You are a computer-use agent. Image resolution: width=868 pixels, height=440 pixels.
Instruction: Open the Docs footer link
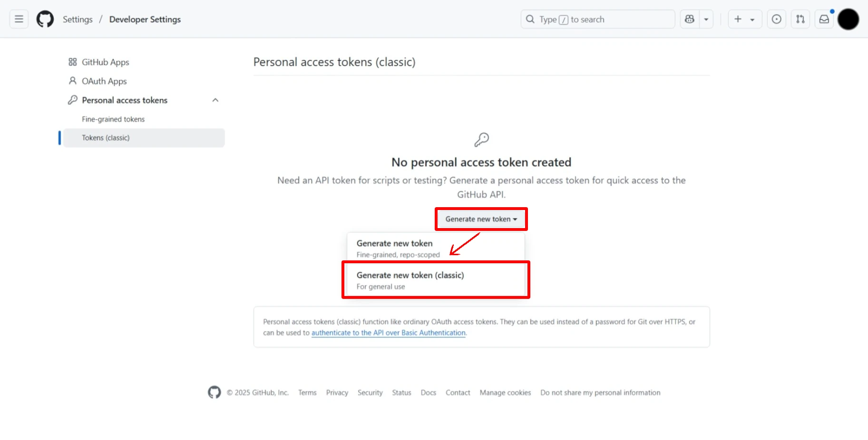pos(428,392)
